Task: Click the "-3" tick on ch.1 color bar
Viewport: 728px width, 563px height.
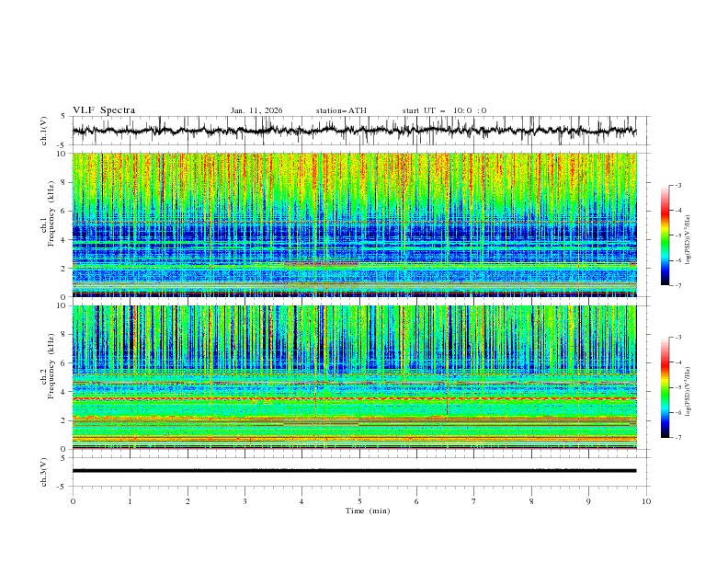Action: tap(678, 185)
